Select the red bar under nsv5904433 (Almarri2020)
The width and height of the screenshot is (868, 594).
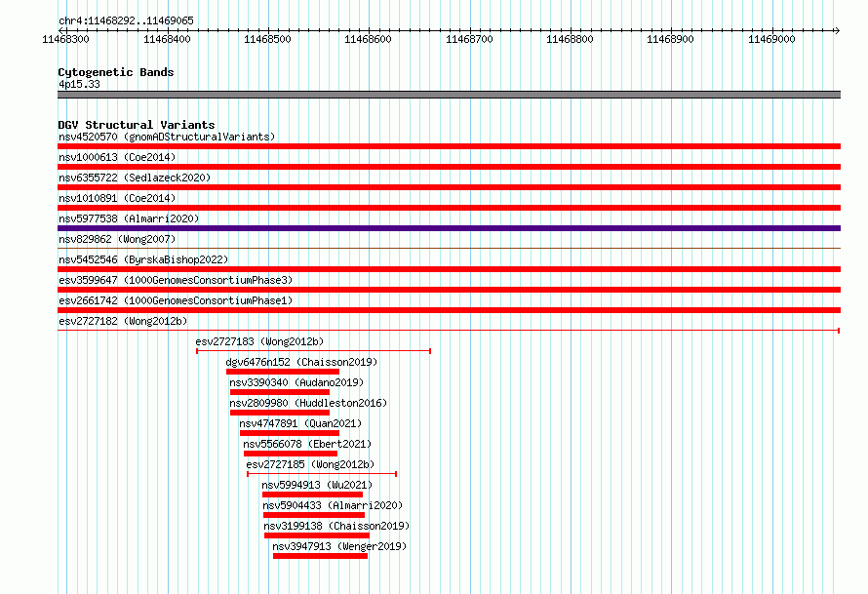(314, 515)
